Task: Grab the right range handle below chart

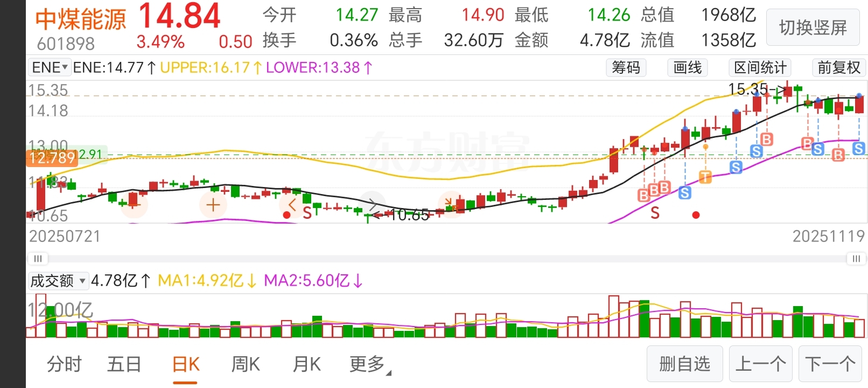Action: click(x=856, y=259)
